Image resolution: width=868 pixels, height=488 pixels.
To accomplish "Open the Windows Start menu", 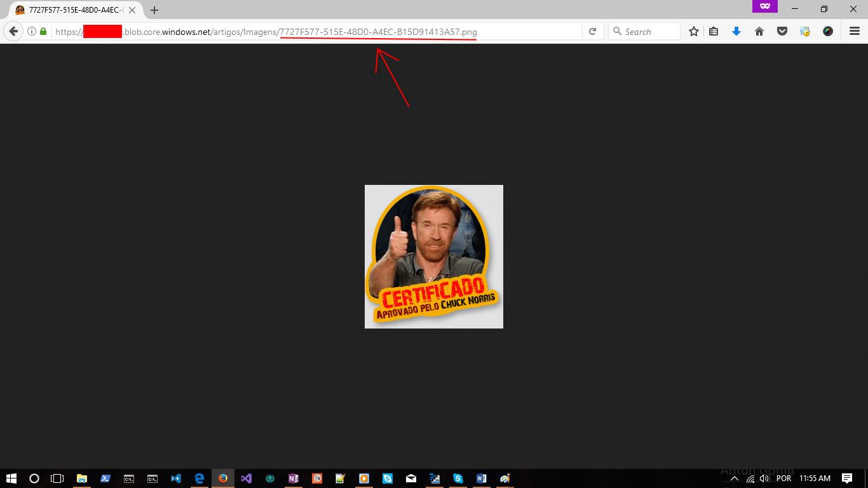I will [x=11, y=478].
